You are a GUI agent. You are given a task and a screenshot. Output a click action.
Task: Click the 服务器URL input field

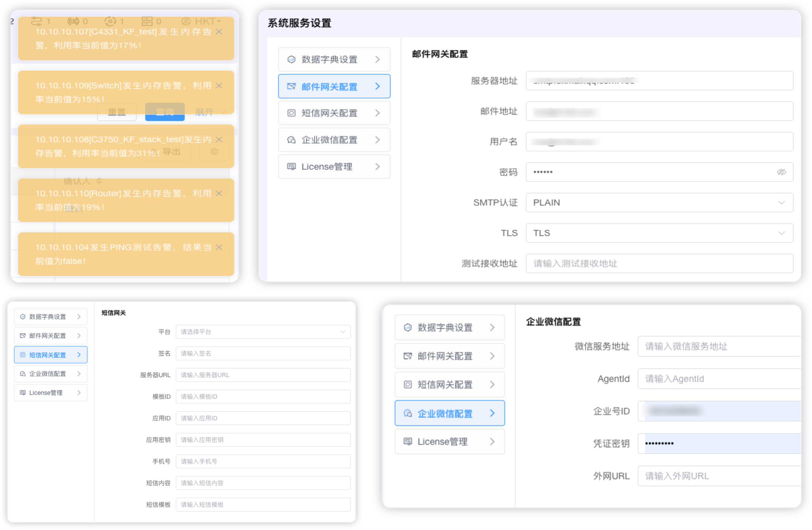[x=263, y=375]
